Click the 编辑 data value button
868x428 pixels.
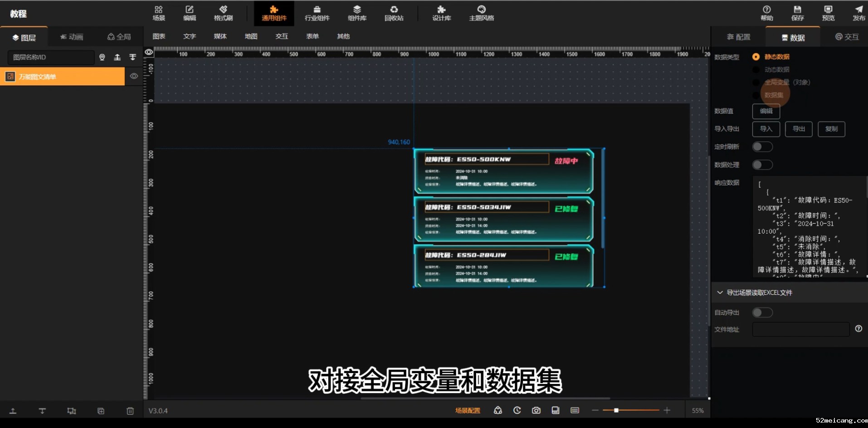pyautogui.click(x=766, y=111)
